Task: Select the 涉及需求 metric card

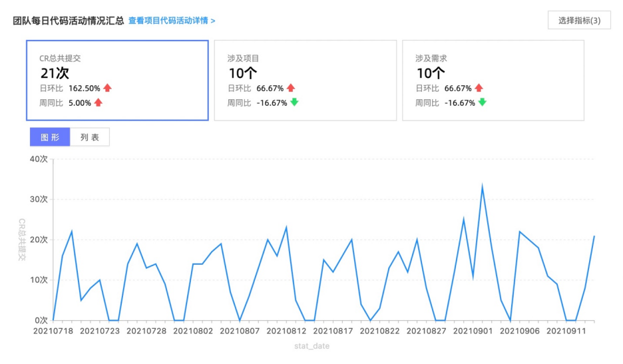Action: [493, 81]
